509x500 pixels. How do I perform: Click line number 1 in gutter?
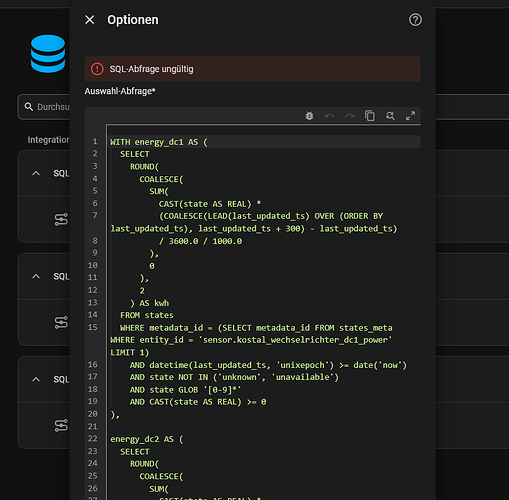tap(95, 141)
